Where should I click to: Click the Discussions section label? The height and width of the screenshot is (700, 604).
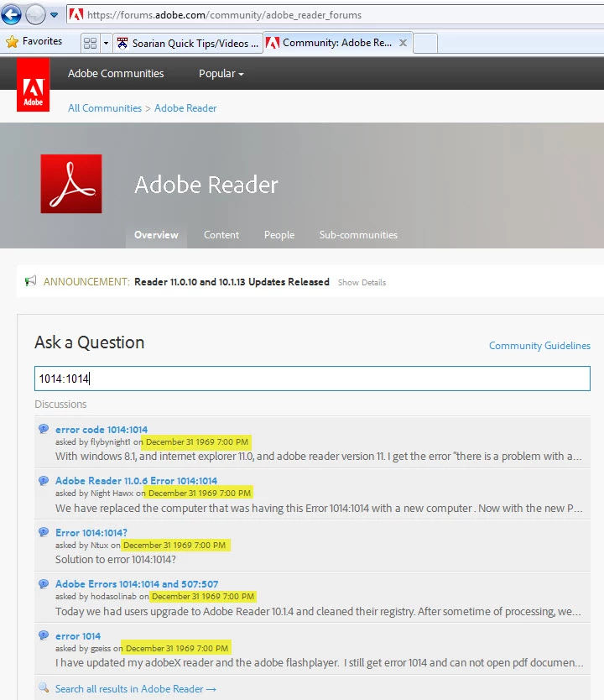pos(60,404)
